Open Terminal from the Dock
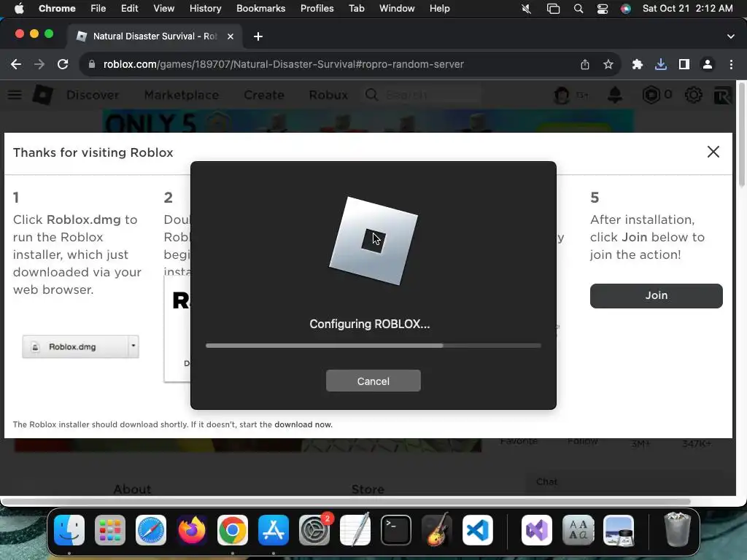747x560 pixels. coord(396,530)
